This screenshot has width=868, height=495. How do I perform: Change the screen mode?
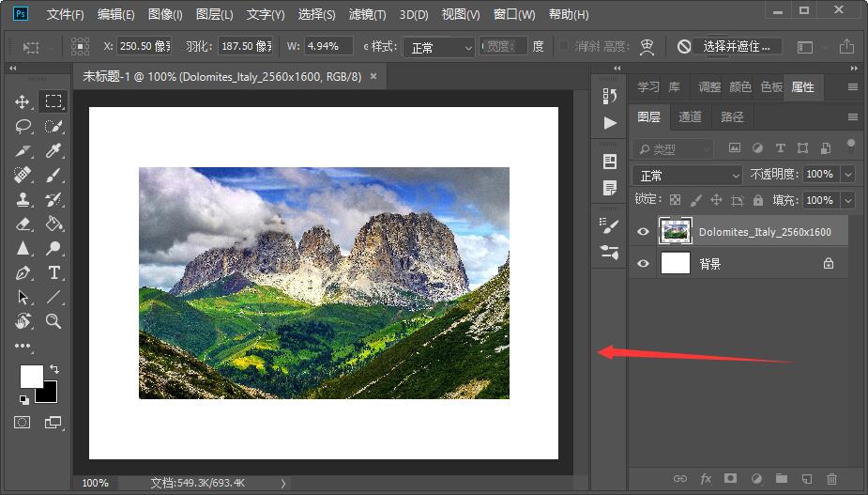[x=53, y=423]
